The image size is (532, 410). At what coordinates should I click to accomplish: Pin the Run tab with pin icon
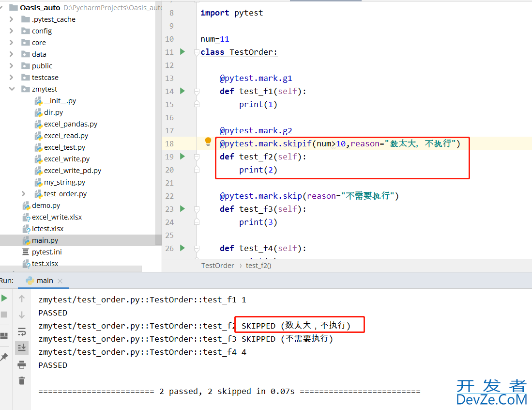(4, 357)
